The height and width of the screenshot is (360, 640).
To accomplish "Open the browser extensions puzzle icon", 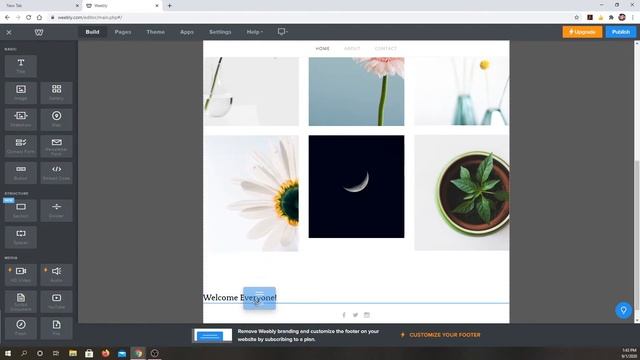I will 611,18.
